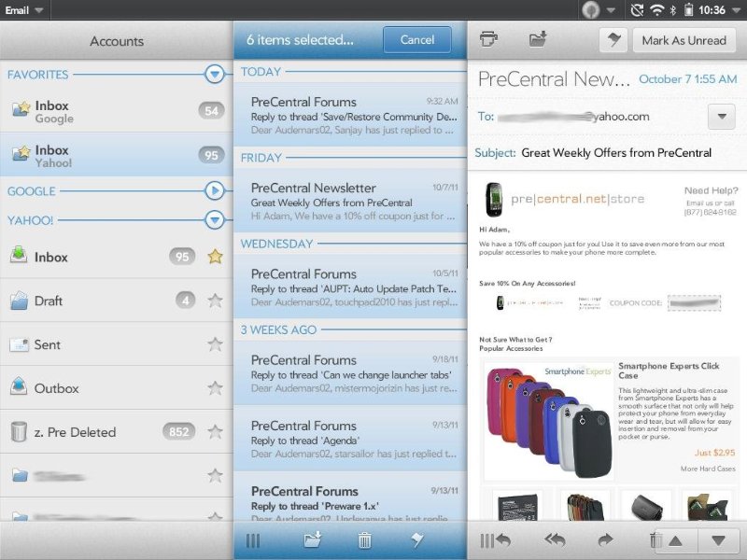Go to next message with down arrow
747x560 pixels.
(718, 541)
